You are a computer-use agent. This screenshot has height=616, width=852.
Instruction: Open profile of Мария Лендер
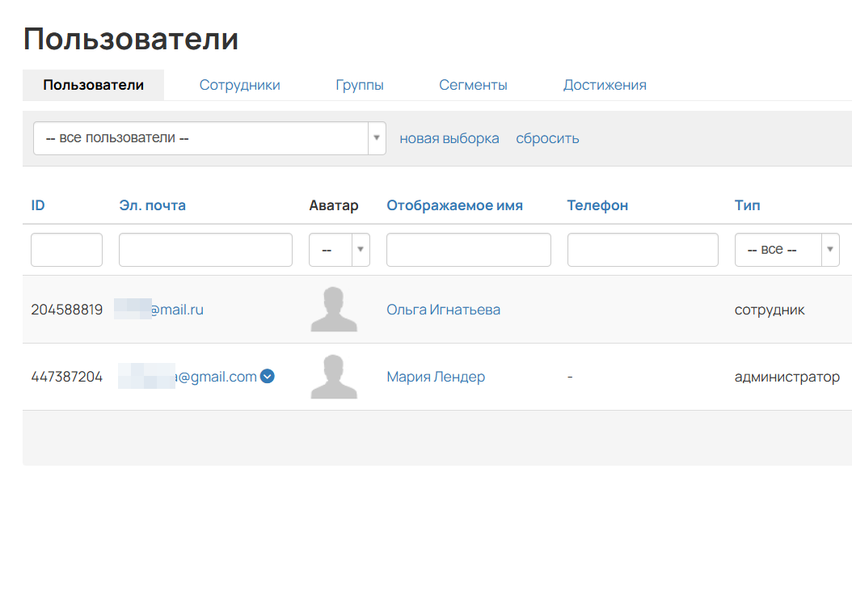coord(436,377)
